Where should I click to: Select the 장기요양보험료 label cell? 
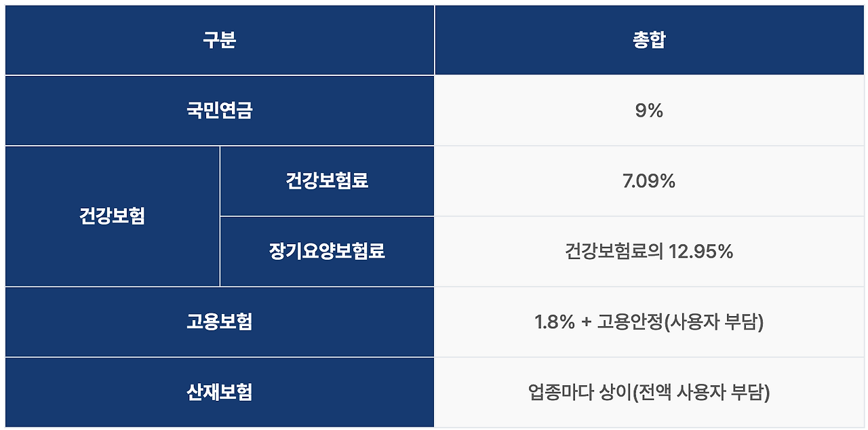pos(328,252)
